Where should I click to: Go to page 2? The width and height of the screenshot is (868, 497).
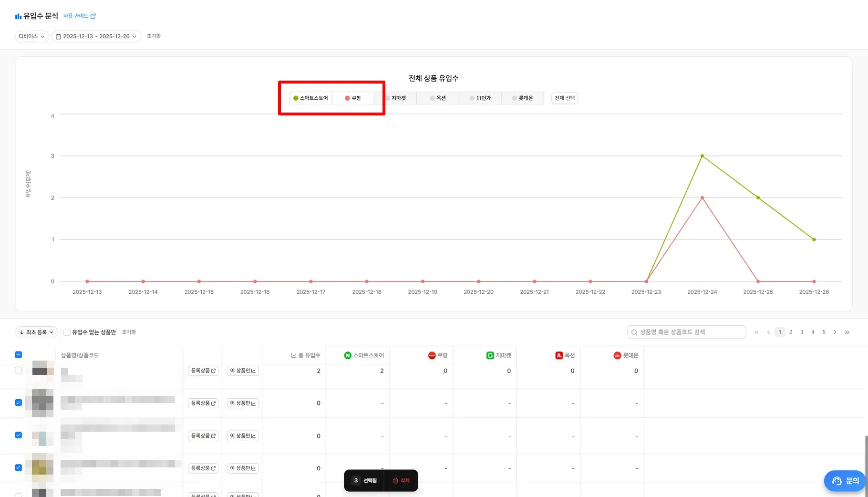click(x=791, y=332)
